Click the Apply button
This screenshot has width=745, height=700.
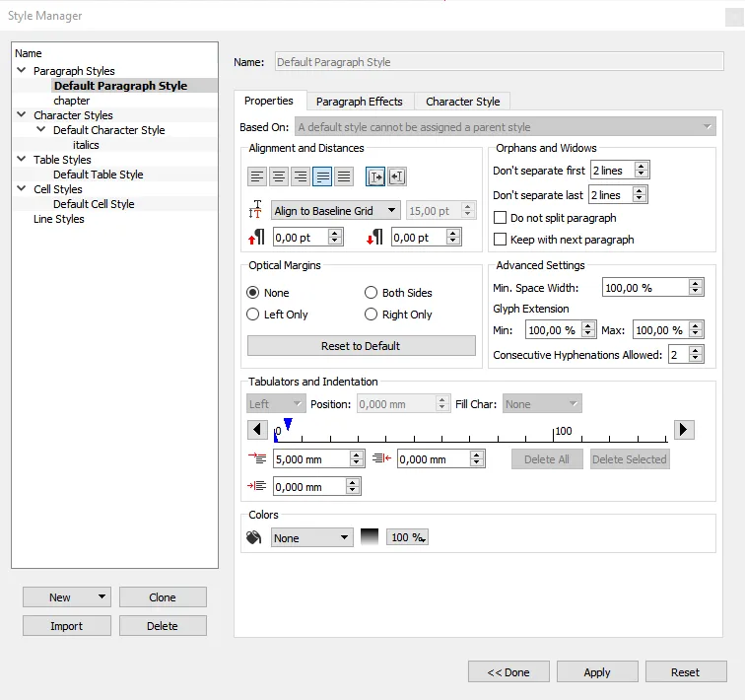click(x=597, y=672)
